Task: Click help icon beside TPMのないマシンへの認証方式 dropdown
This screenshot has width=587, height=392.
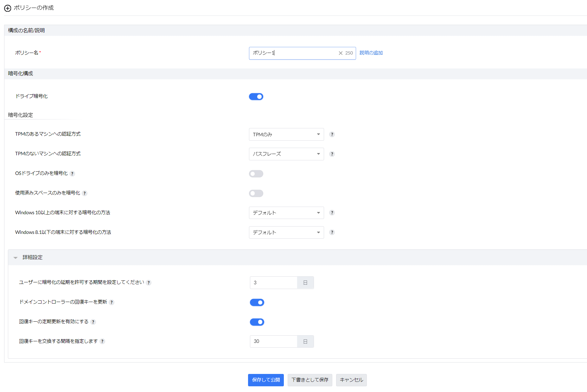Action: [x=332, y=154]
